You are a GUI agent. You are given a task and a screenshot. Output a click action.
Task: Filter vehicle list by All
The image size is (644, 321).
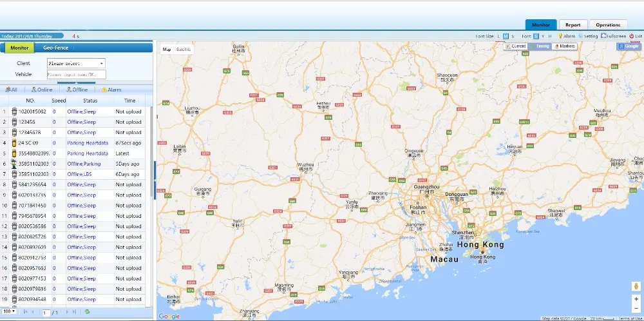pos(12,90)
